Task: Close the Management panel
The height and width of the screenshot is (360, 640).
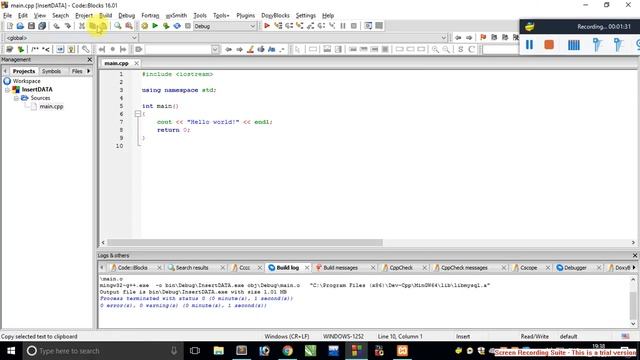Action: point(90,60)
